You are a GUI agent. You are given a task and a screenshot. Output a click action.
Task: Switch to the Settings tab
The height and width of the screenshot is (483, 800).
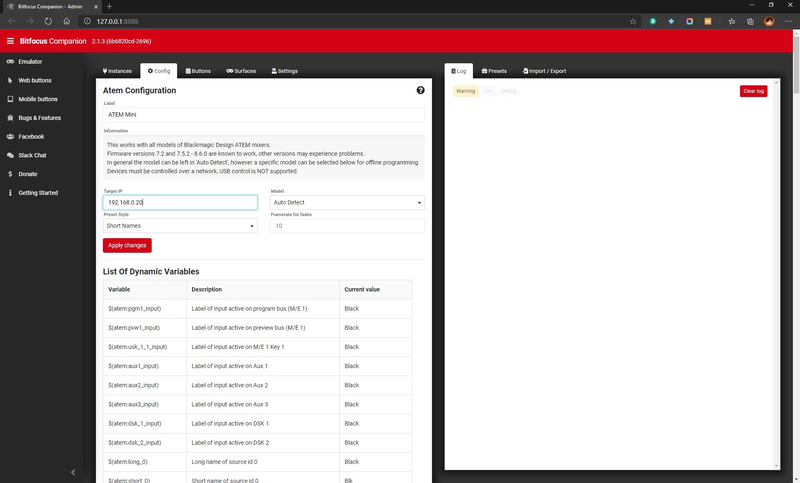click(285, 71)
